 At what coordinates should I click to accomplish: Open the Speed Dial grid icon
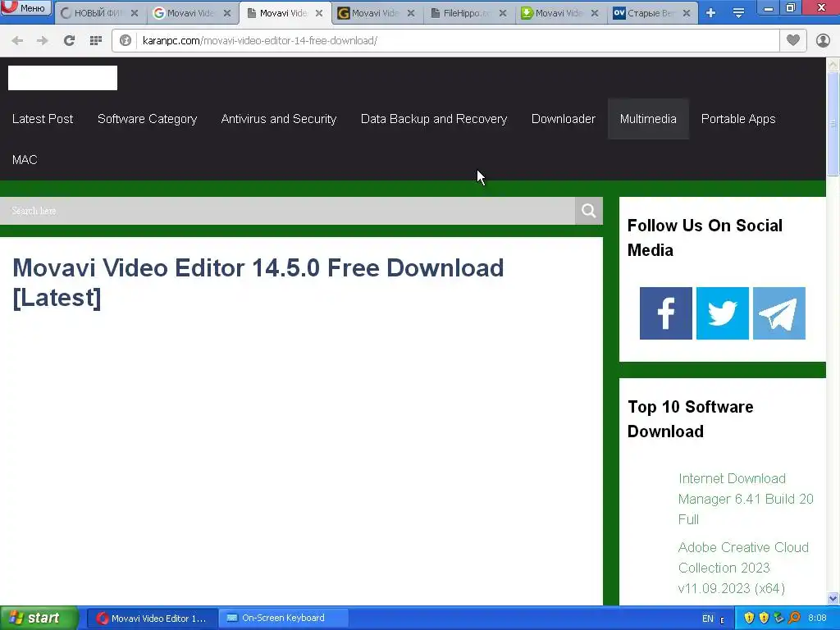click(96, 41)
